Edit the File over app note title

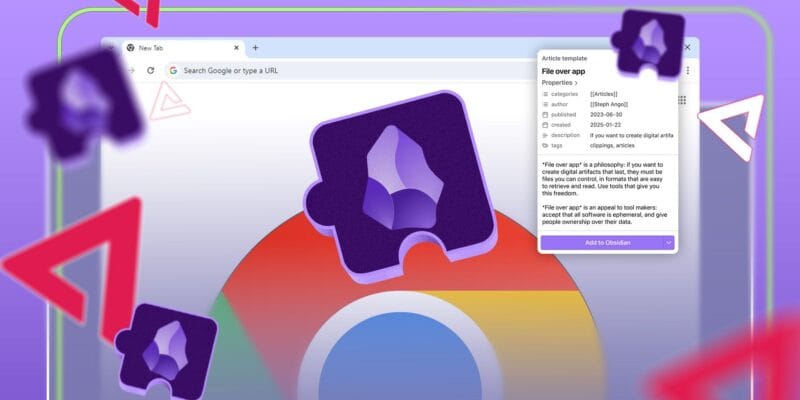pyautogui.click(x=563, y=71)
